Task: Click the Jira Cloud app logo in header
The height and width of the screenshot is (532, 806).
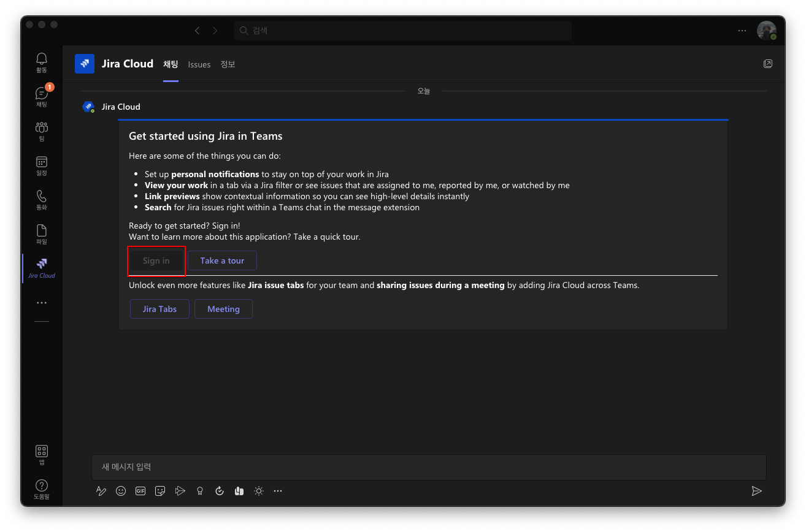Action: [85, 64]
